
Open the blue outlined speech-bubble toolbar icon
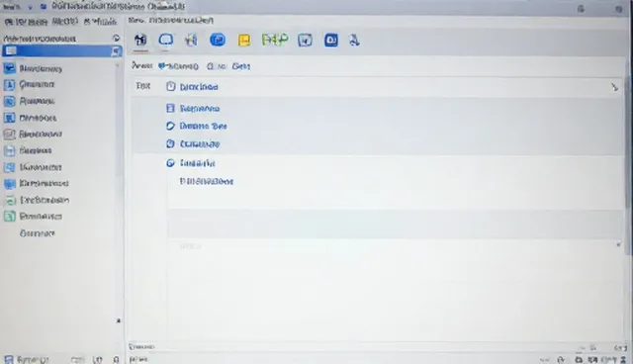tap(166, 40)
